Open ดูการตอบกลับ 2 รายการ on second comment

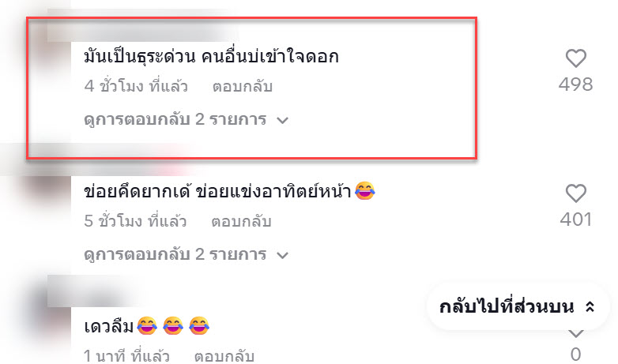coord(186,254)
